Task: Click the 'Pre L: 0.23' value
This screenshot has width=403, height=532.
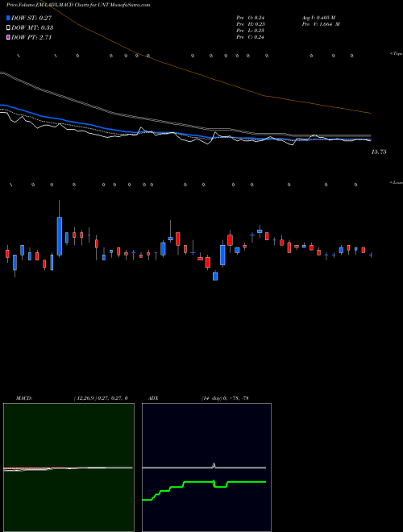Action: [251, 31]
